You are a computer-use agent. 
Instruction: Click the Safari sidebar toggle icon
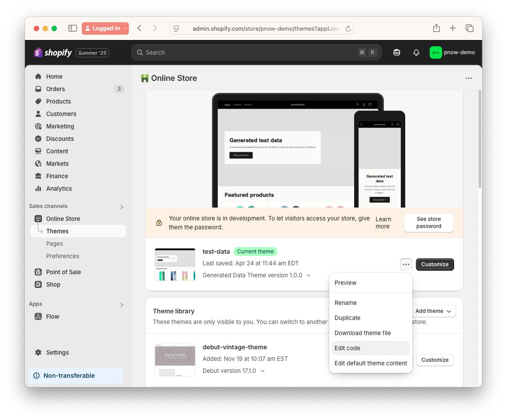(73, 28)
